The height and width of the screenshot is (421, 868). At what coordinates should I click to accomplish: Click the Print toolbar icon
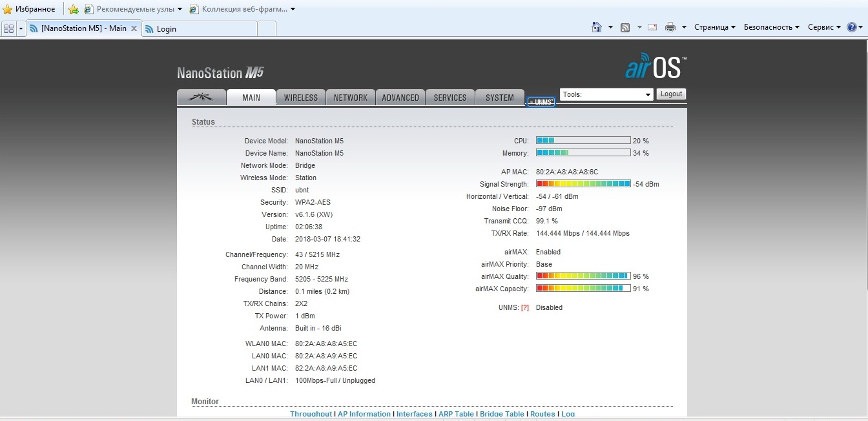[670, 27]
